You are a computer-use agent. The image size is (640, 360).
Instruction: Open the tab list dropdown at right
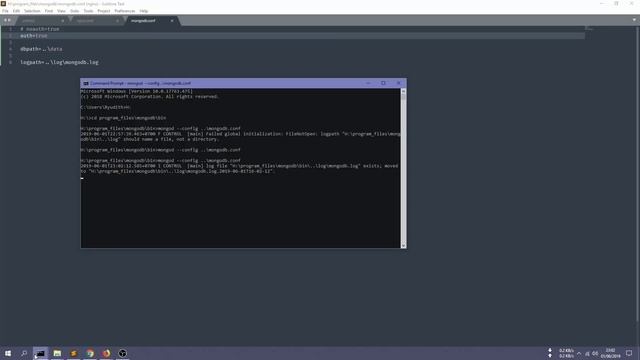[634, 20]
